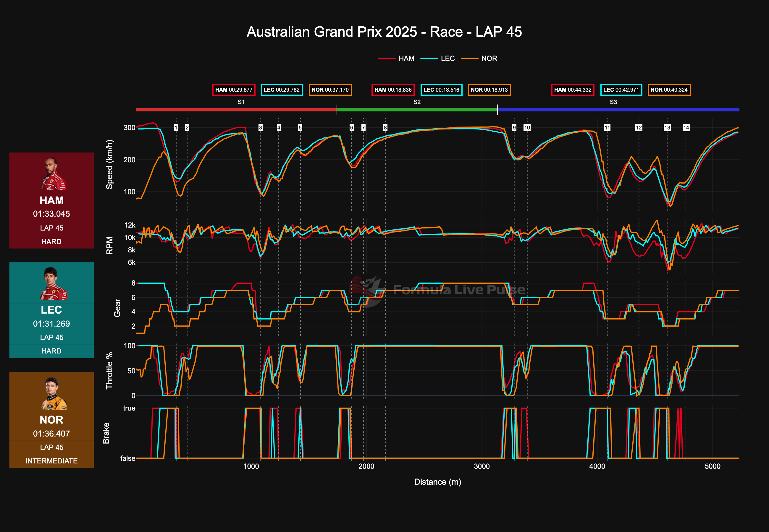The image size is (769, 532).
Task: Click the 1000 distance tick label
Action: (251, 466)
